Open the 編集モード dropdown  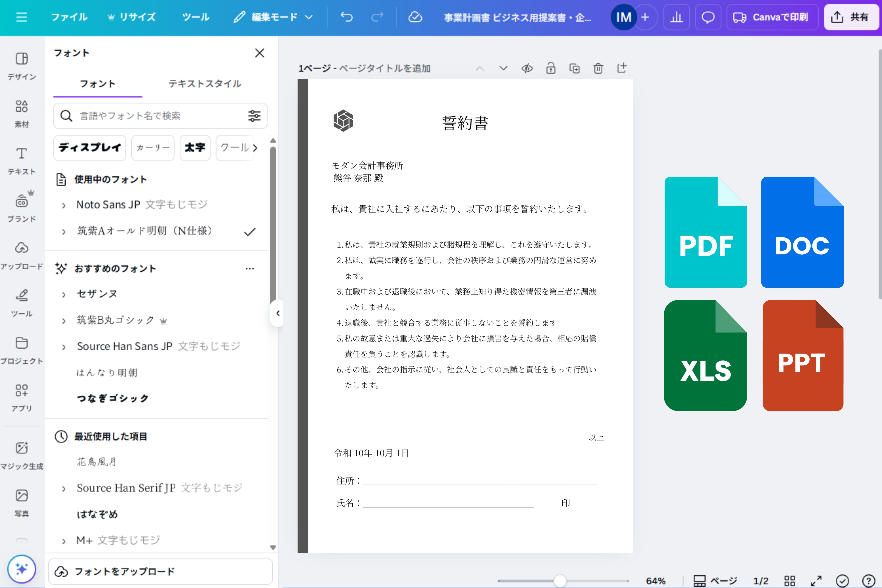(273, 17)
